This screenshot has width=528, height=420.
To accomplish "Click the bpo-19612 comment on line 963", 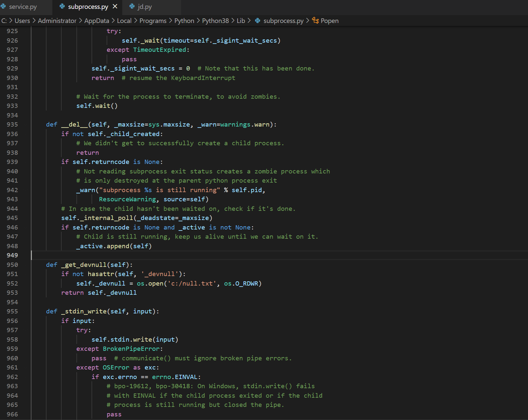I will pos(211,386).
